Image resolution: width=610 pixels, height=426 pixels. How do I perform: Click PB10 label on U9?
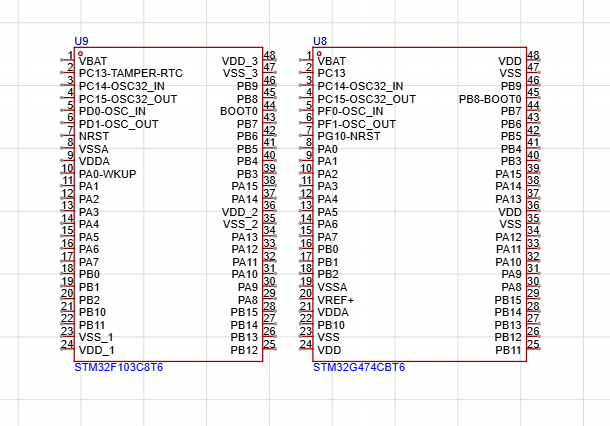pyautogui.click(x=93, y=312)
